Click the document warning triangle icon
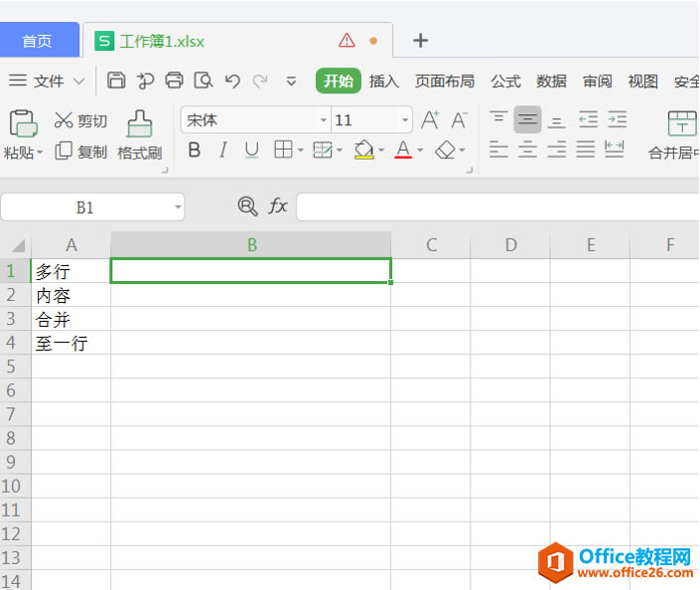 pos(347,40)
